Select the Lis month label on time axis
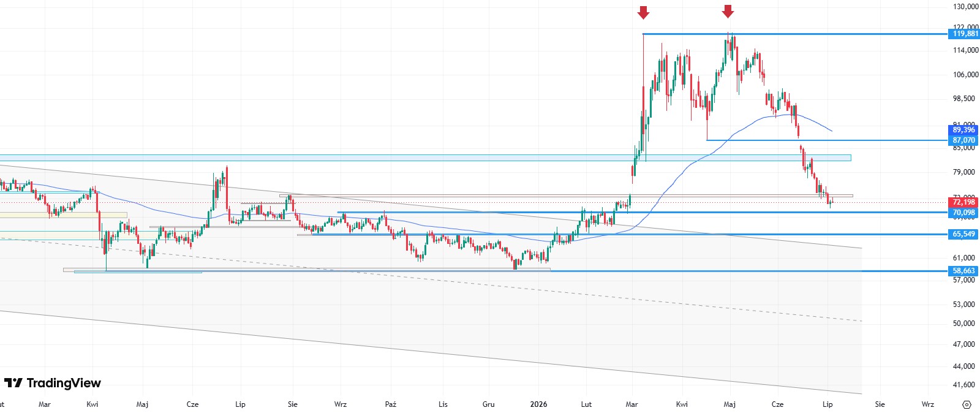Viewport: 980px width, 413px height. (443, 404)
